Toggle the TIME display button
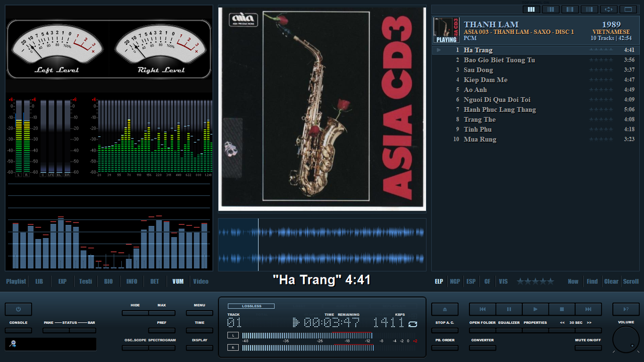Image resolution: width=644 pixels, height=362 pixels. 199,330
